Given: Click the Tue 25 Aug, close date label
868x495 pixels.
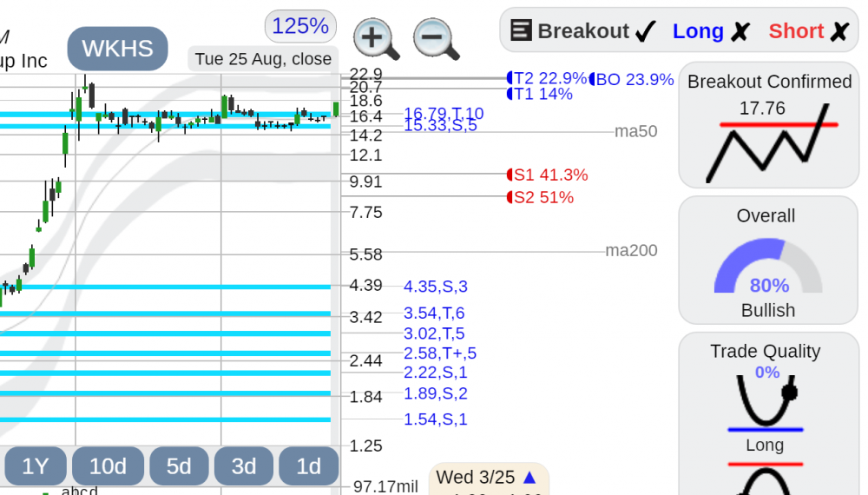Looking at the screenshot, I should pos(263,59).
